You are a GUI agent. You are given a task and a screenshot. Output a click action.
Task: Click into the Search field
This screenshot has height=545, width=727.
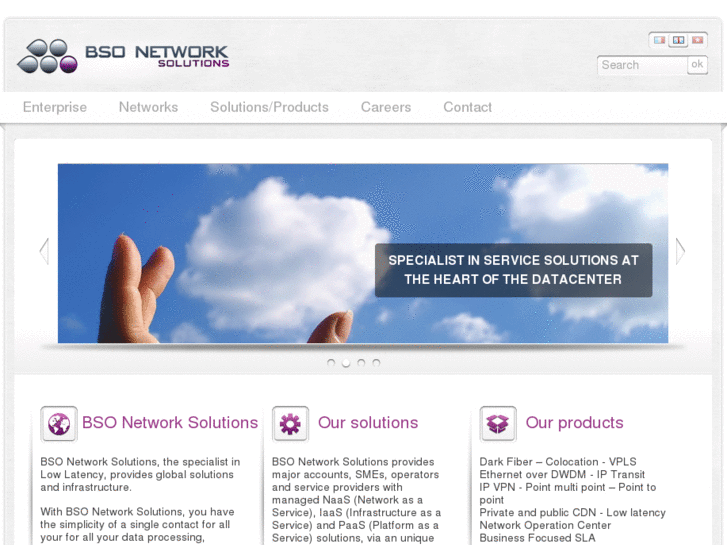pyautogui.click(x=642, y=65)
